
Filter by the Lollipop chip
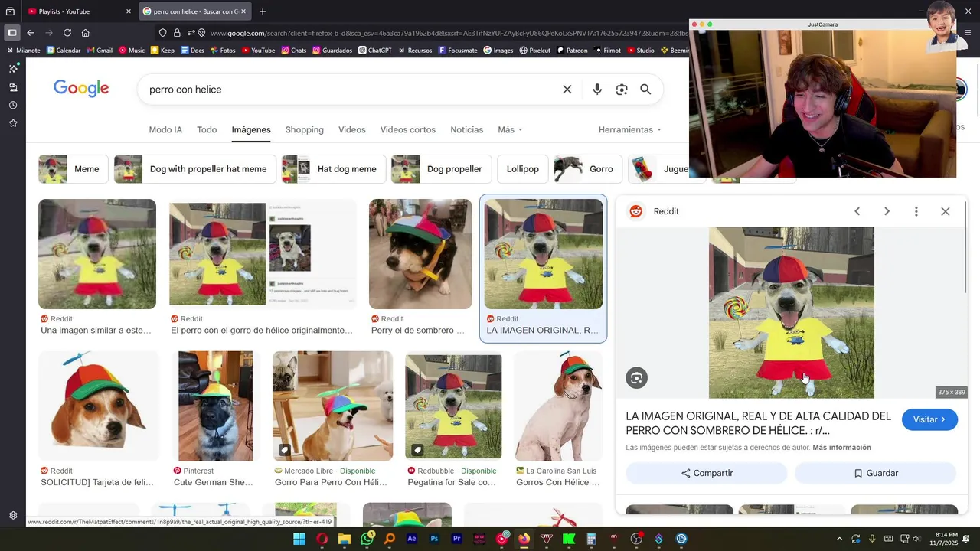tap(523, 169)
